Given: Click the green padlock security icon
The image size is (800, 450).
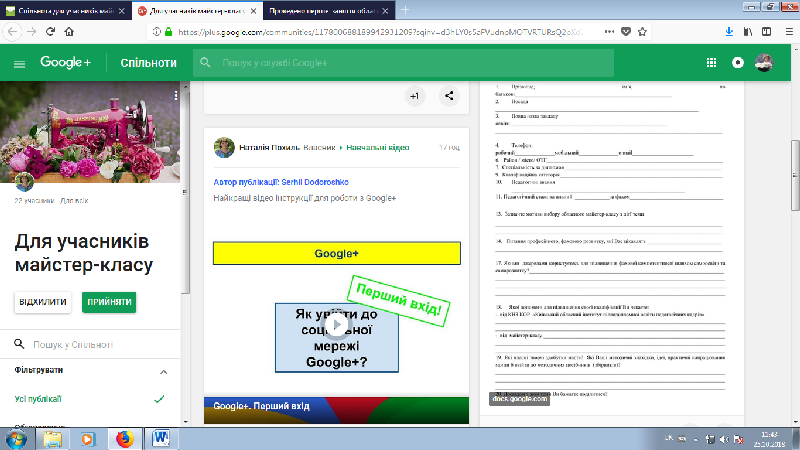Looking at the screenshot, I should point(168,32).
